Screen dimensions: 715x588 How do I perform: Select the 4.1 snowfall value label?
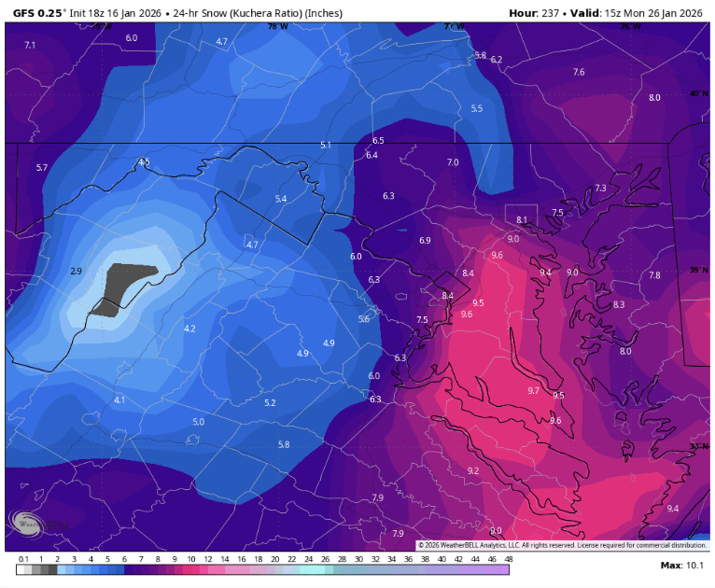click(119, 400)
